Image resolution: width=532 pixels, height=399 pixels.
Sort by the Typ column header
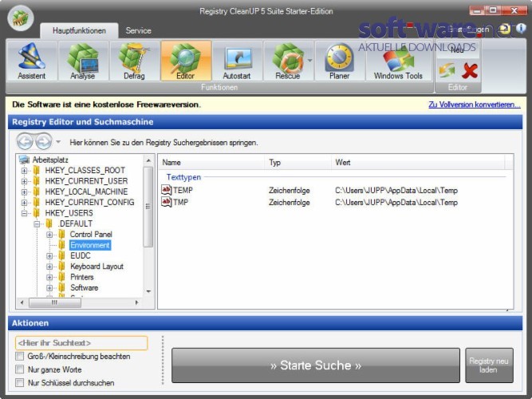(298, 162)
